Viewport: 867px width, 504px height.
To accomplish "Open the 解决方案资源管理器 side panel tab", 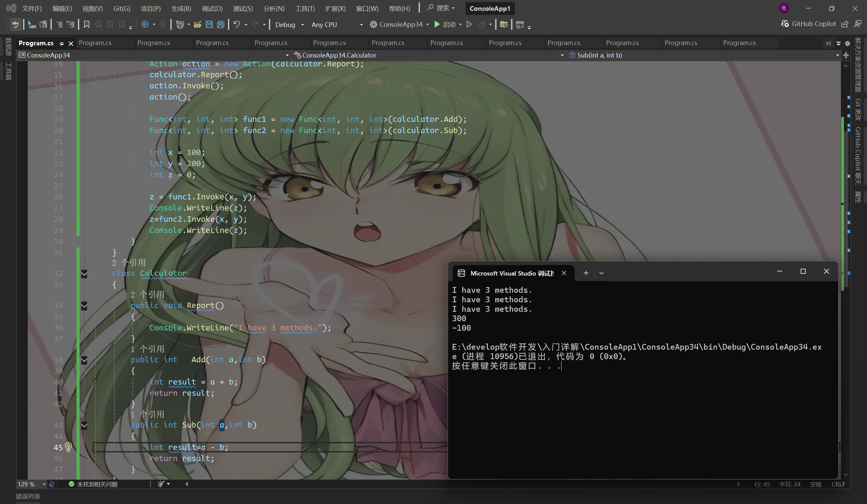I will tap(858, 65).
